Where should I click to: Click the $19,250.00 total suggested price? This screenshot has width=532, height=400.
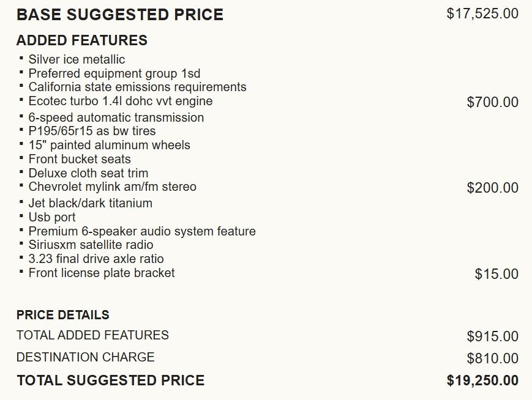coord(482,380)
